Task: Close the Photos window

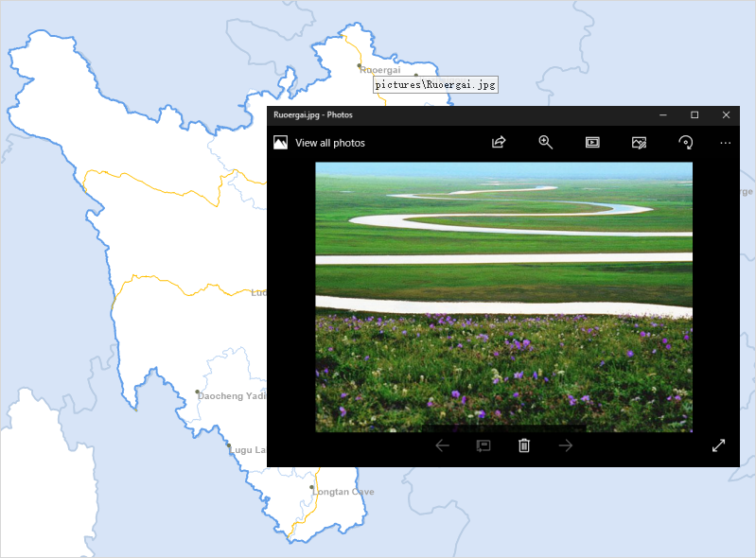Action: click(726, 115)
